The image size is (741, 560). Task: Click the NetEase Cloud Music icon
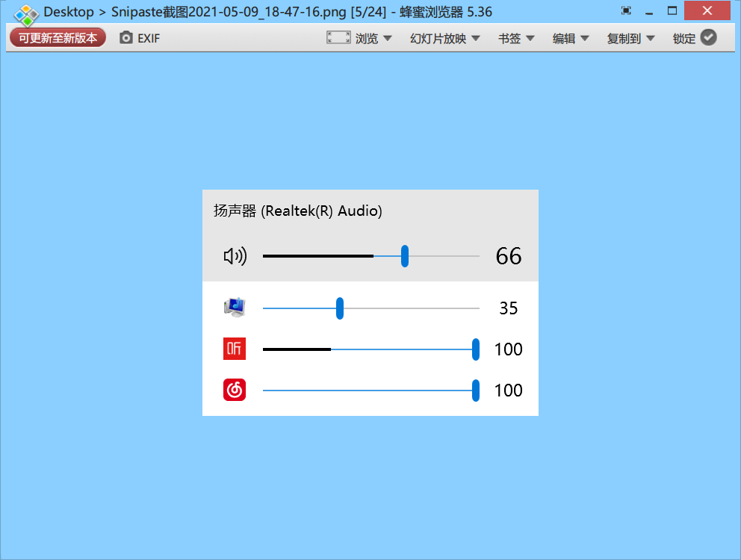point(235,390)
